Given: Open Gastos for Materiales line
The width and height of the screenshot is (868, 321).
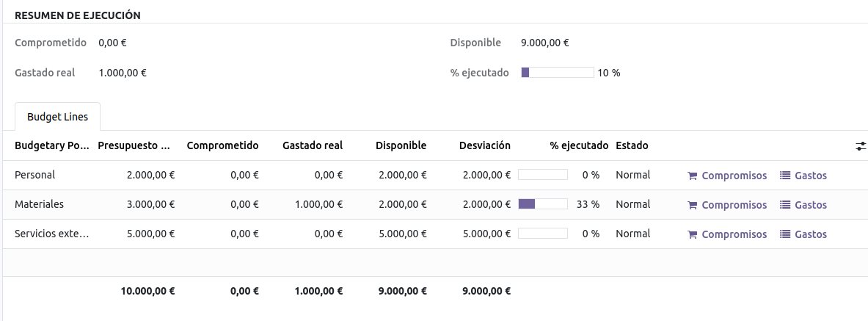Looking at the screenshot, I should [x=803, y=205].
